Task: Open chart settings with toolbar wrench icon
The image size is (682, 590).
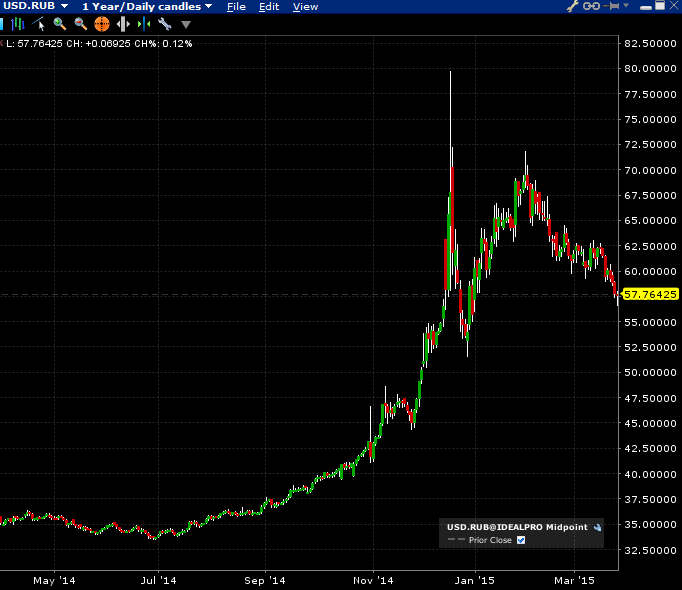Action: [x=164, y=24]
